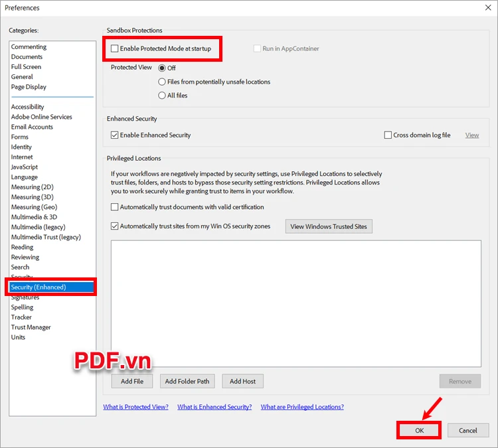498x448 pixels.
Task: Click Add Folder Path button
Action: [x=187, y=382]
